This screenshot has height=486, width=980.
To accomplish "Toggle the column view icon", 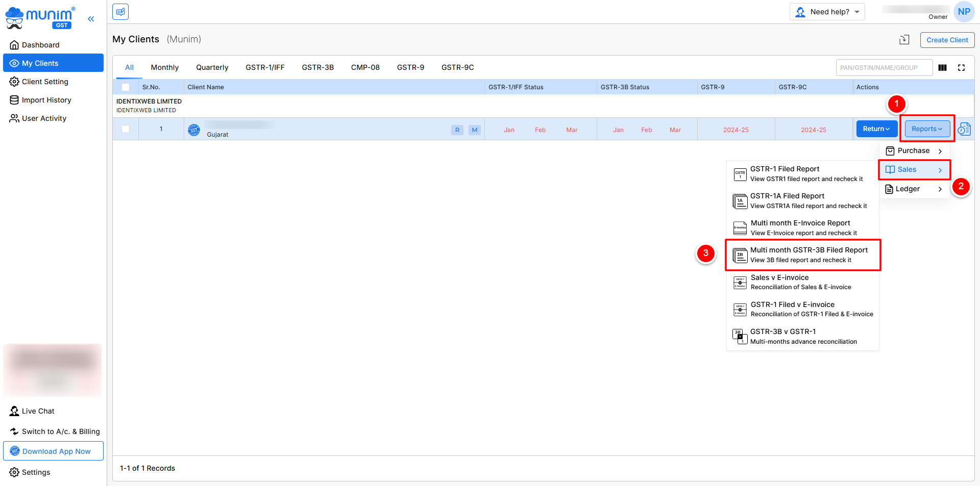I will [x=942, y=68].
